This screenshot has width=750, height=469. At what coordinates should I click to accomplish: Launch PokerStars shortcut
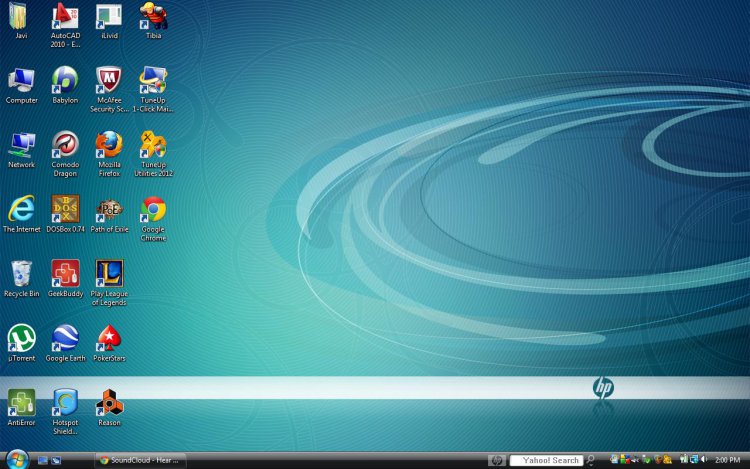tap(109, 343)
